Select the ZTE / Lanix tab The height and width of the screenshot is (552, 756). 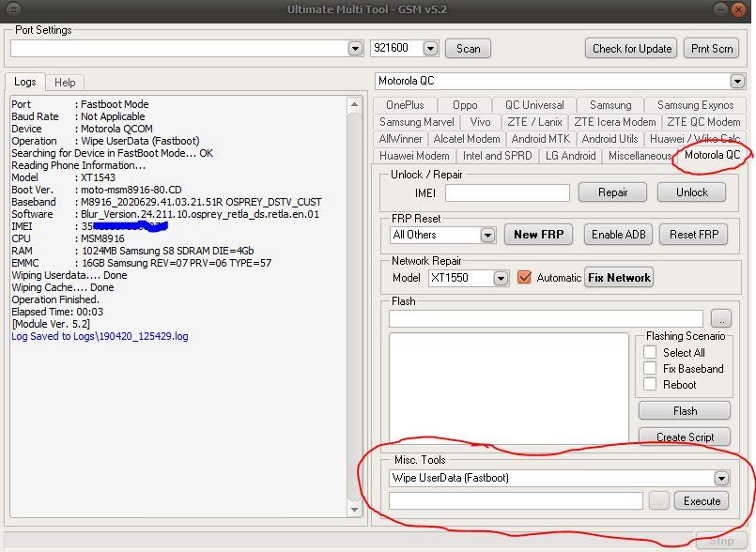click(534, 122)
